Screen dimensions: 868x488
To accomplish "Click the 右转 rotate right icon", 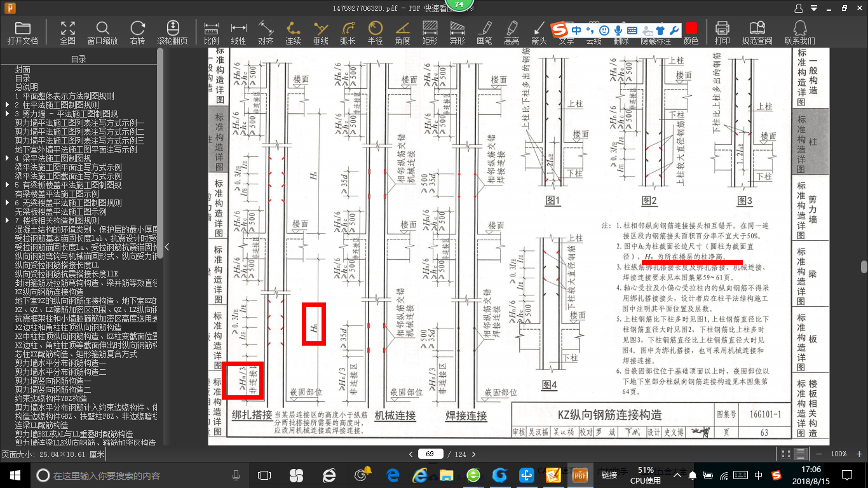I will 137,32.
